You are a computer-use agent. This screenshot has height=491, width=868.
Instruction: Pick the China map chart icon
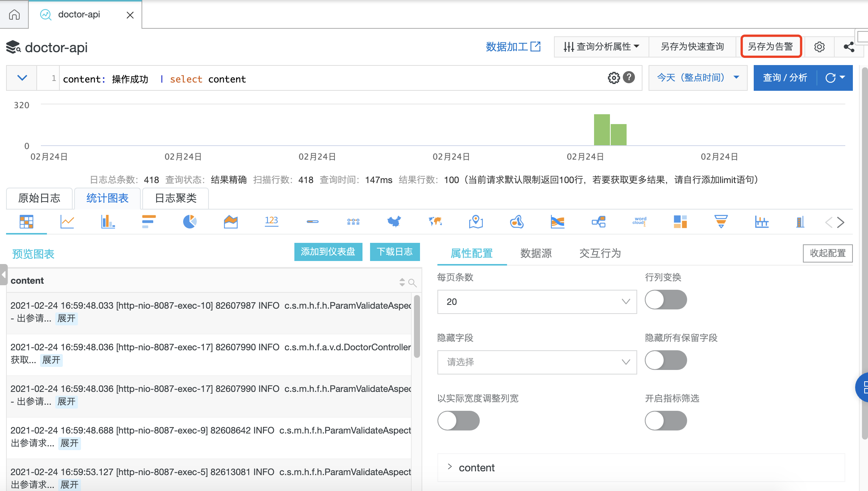coord(394,222)
